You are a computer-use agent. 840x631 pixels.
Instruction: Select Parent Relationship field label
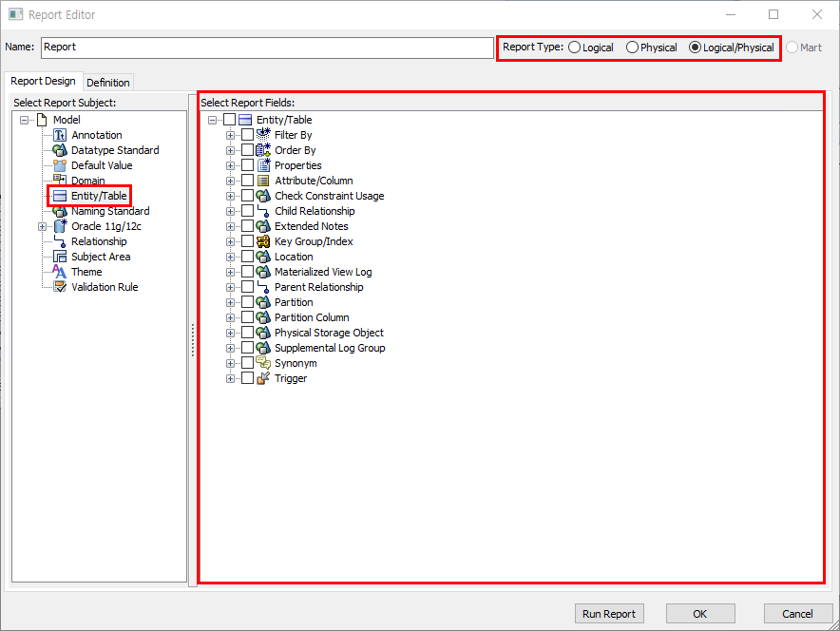click(318, 287)
